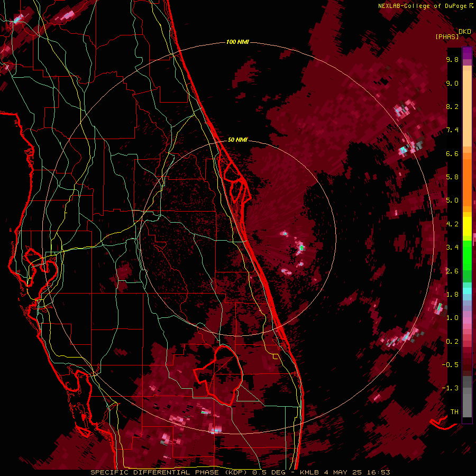Select the 9.0 value on the color scale
Image resolution: width=476 pixels, height=476 pixels.
tap(452, 83)
